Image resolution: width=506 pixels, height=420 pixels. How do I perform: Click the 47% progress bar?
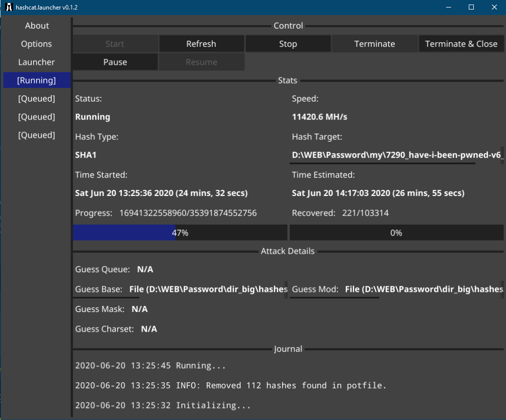point(180,233)
